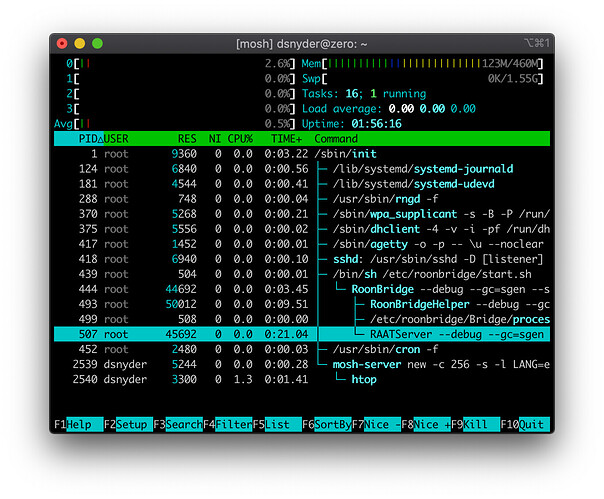This screenshot has width=604, height=499.
Task: Click F9 Kill for selected process
Action: click(476, 424)
